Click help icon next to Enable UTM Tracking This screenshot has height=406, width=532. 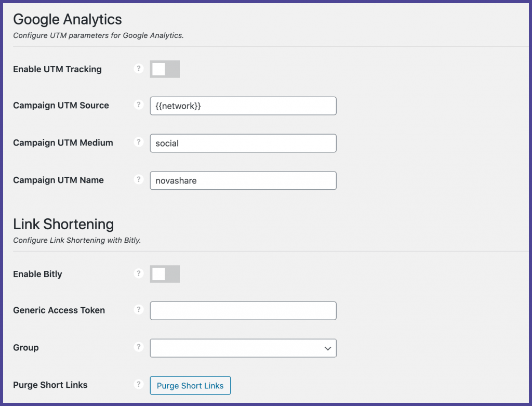coord(138,69)
